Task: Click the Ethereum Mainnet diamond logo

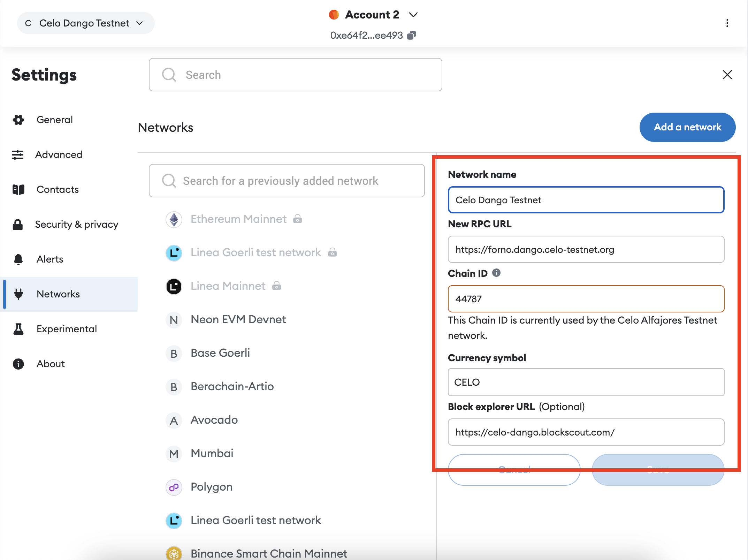Action: [174, 219]
